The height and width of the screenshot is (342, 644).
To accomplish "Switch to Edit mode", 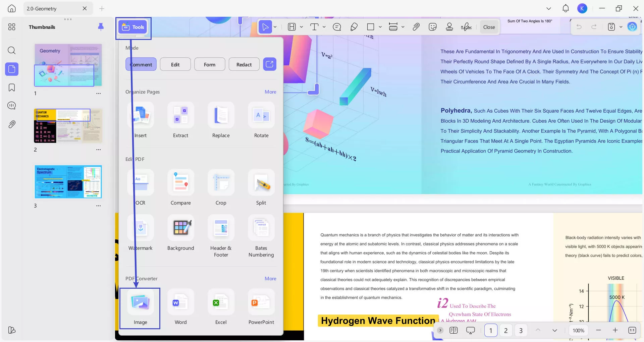I will coord(175,64).
